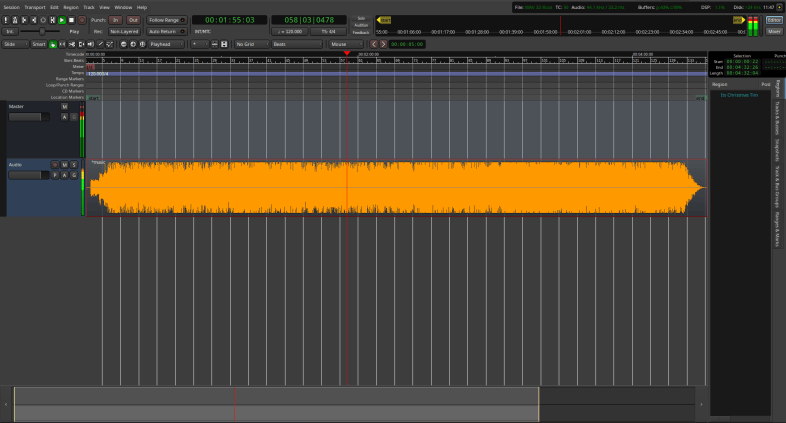Open the Transport menu
Screen dimensions: 786x423
pyautogui.click(x=35, y=7)
